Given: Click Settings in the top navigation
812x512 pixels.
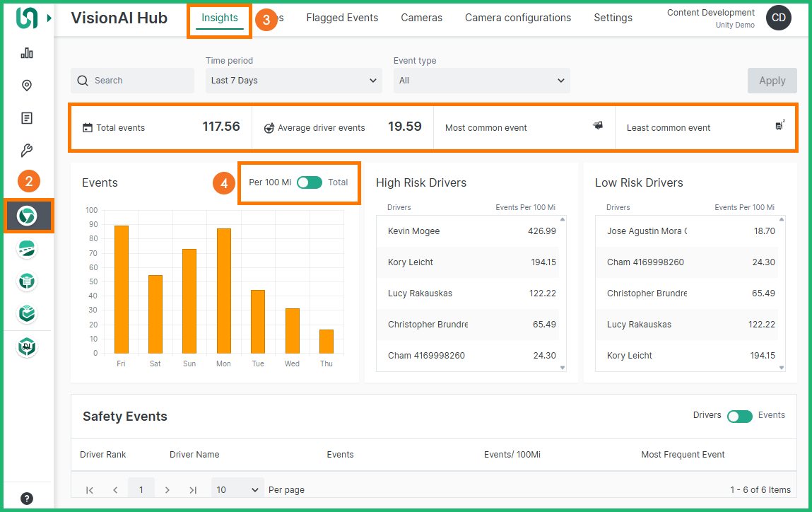Looking at the screenshot, I should click(x=612, y=18).
